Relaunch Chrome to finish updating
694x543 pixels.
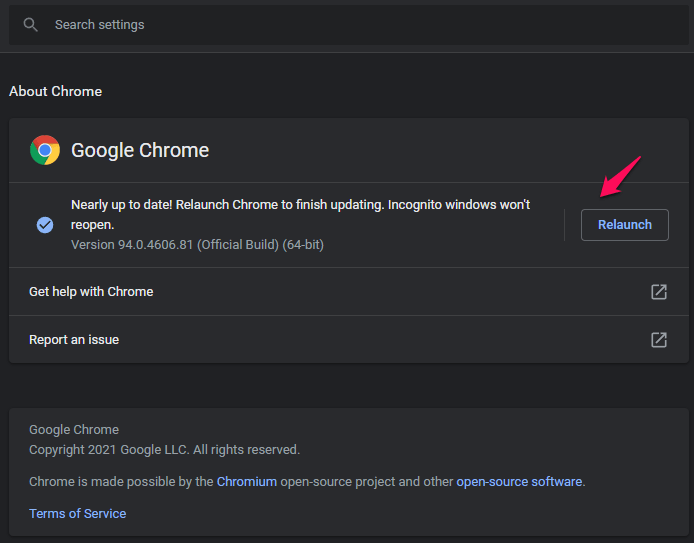tap(625, 225)
